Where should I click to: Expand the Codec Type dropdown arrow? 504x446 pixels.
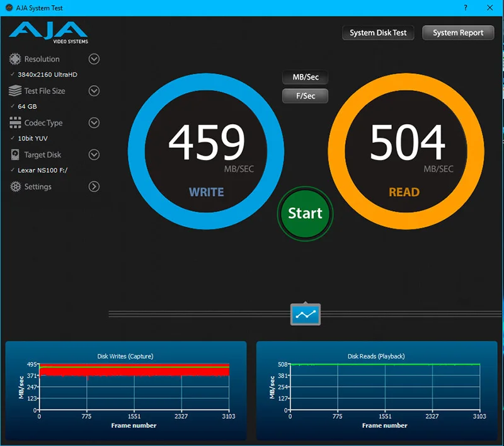tap(94, 123)
